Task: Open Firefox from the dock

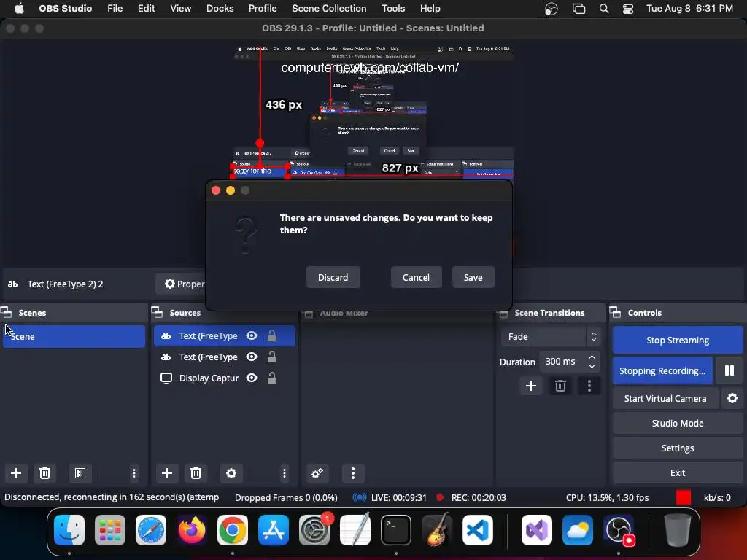Action: (192, 530)
